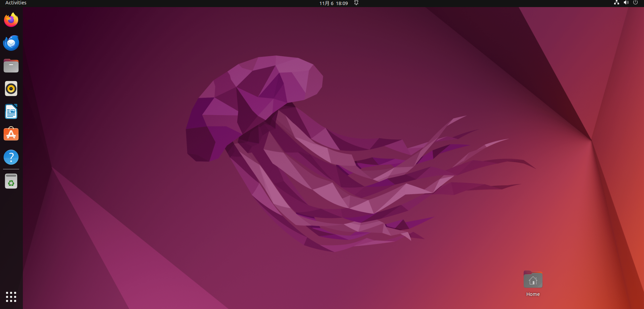
Task: Launch Rhythmbox music player
Action: tap(11, 89)
